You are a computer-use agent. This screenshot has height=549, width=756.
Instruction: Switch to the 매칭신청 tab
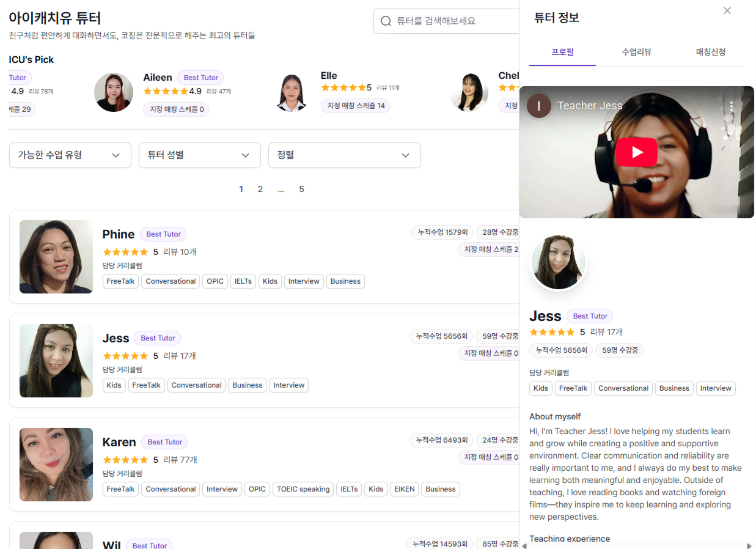[711, 52]
